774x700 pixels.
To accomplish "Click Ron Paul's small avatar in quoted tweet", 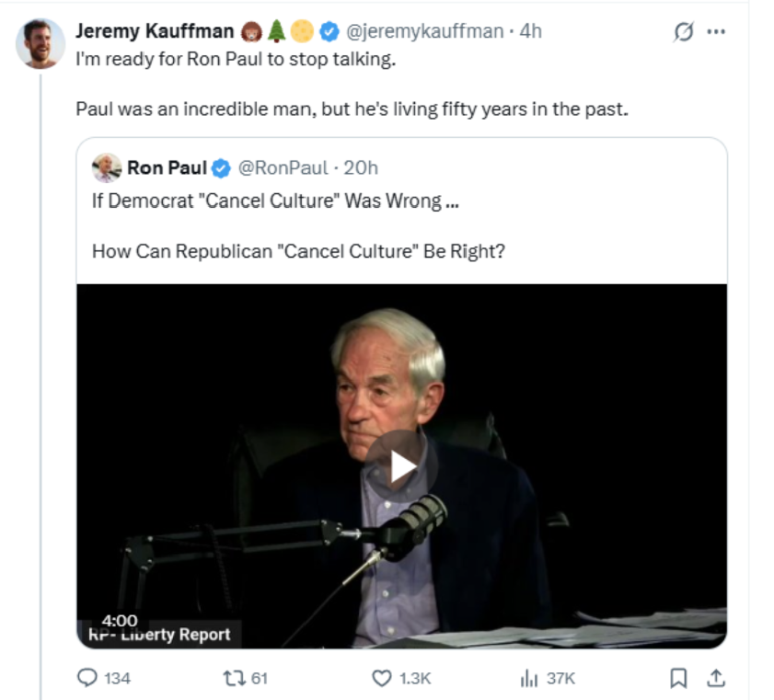I will coord(107,168).
